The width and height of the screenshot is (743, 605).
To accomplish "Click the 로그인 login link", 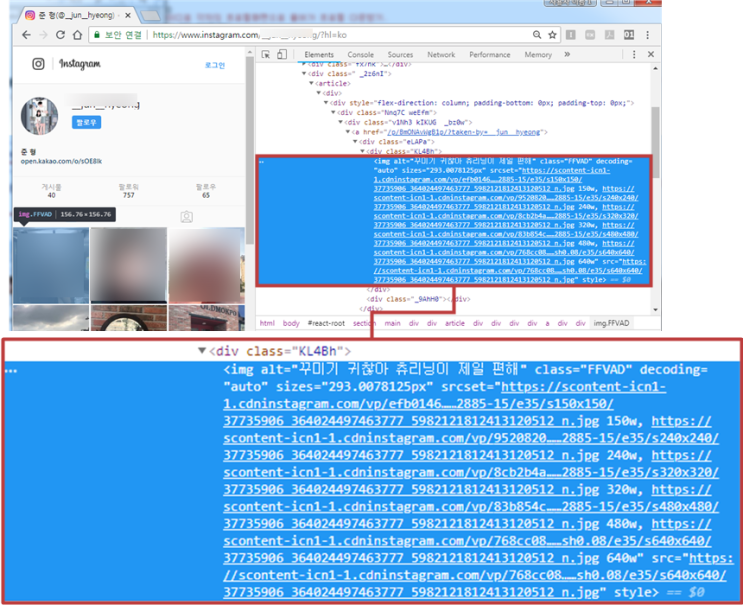I will [x=215, y=65].
